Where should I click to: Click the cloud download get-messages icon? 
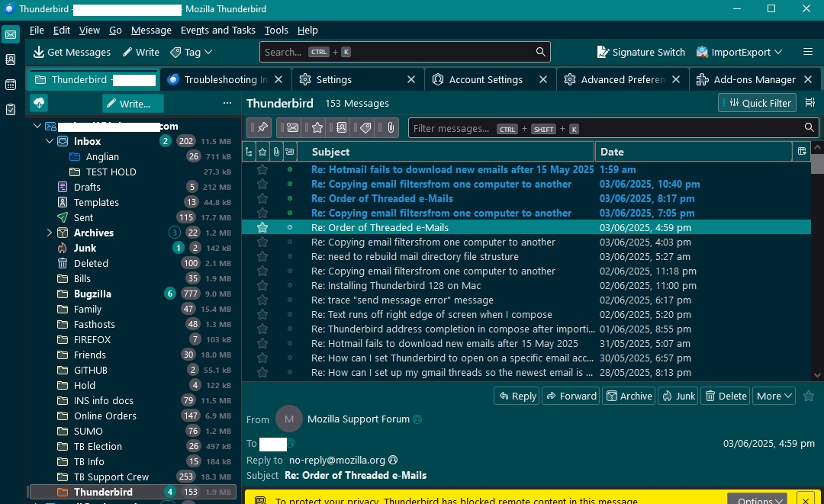coord(39,103)
